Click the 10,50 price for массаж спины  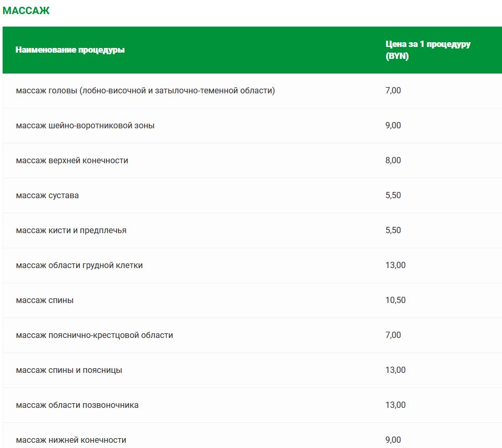[395, 300]
